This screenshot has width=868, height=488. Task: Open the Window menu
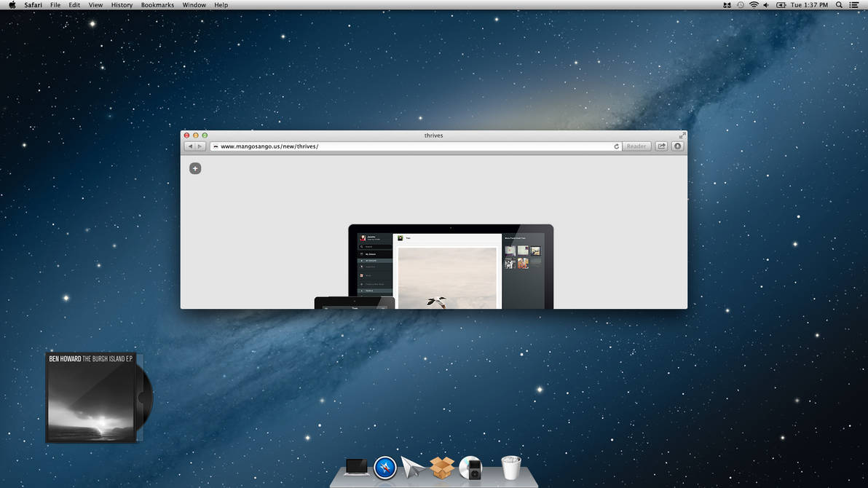tap(194, 5)
